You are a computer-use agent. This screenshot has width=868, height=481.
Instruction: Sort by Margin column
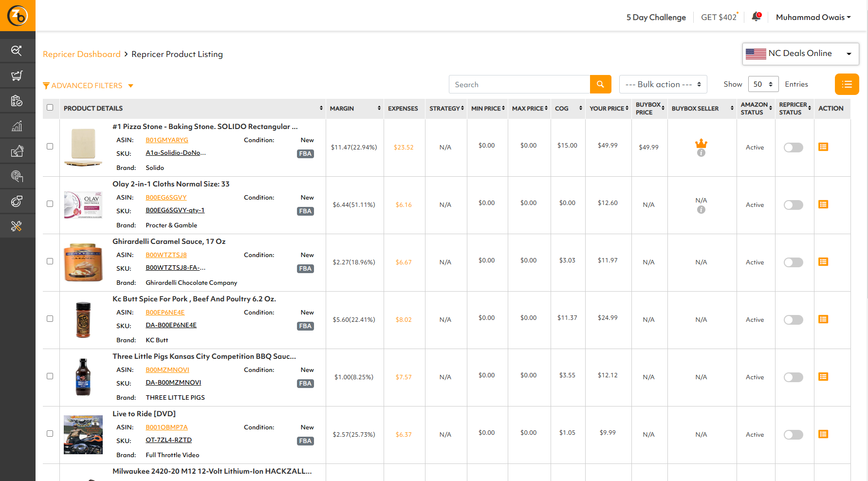[379, 108]
